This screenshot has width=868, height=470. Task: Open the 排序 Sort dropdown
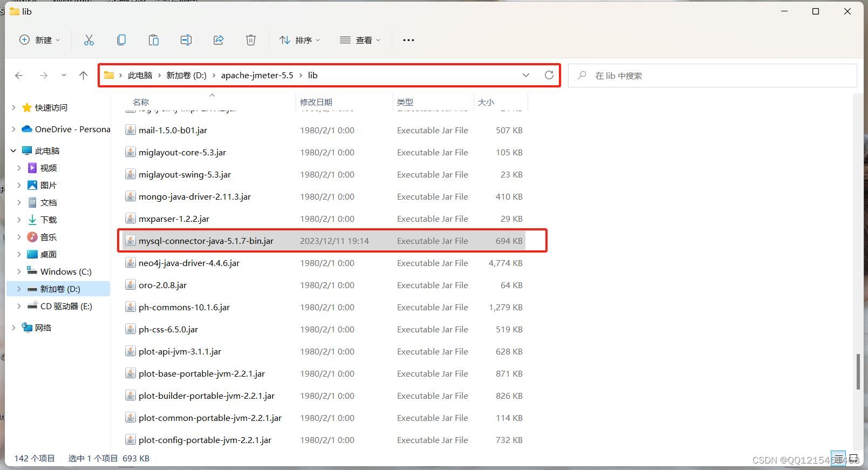click(x=300, y=40)
